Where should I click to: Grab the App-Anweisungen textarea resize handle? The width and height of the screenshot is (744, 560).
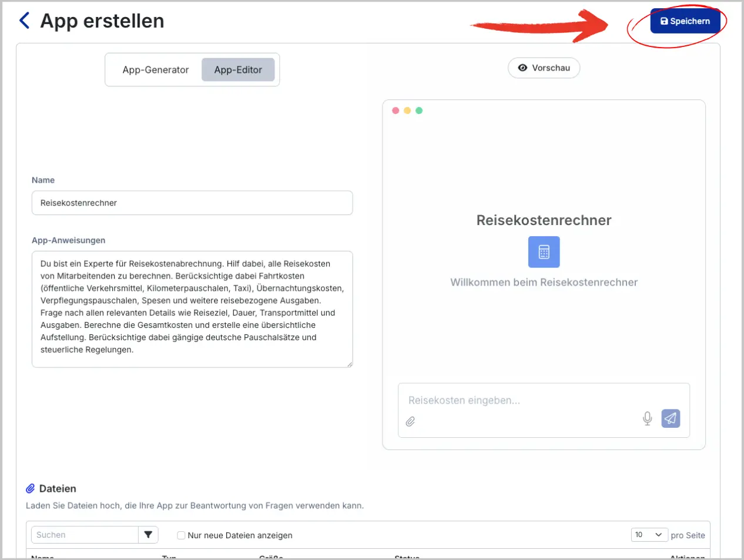350,364
